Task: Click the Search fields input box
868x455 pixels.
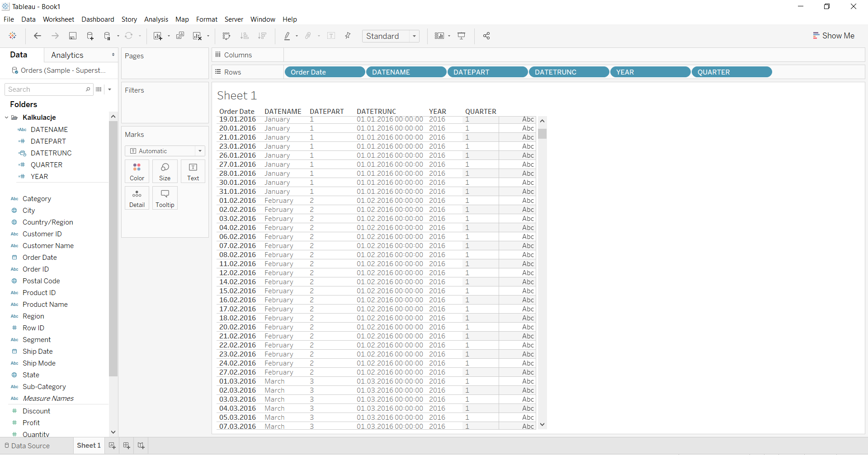Action: [45, 89]
